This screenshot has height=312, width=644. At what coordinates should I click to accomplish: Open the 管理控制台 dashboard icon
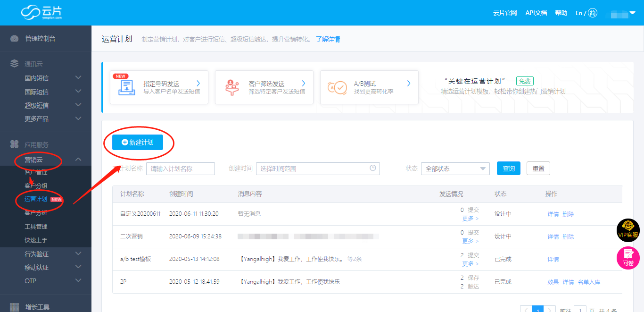tap(15, 39)
